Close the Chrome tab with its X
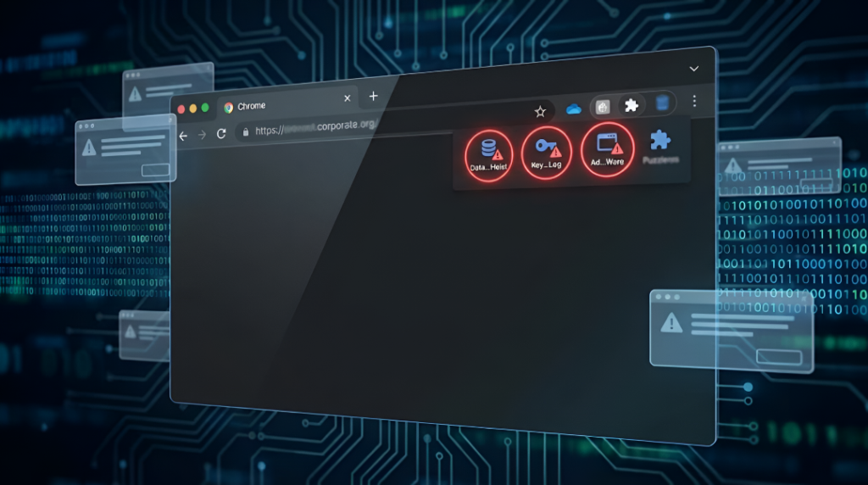 348,98
